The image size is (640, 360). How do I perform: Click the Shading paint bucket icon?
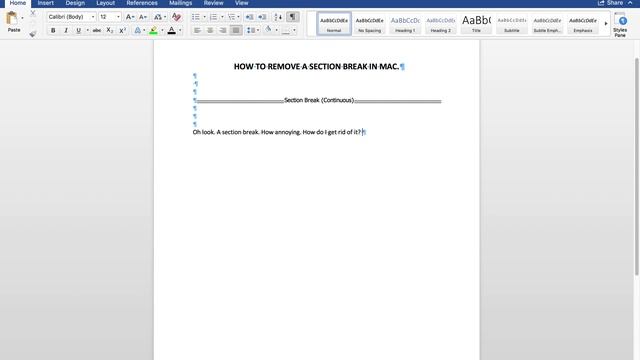click(x=268, y=29)
